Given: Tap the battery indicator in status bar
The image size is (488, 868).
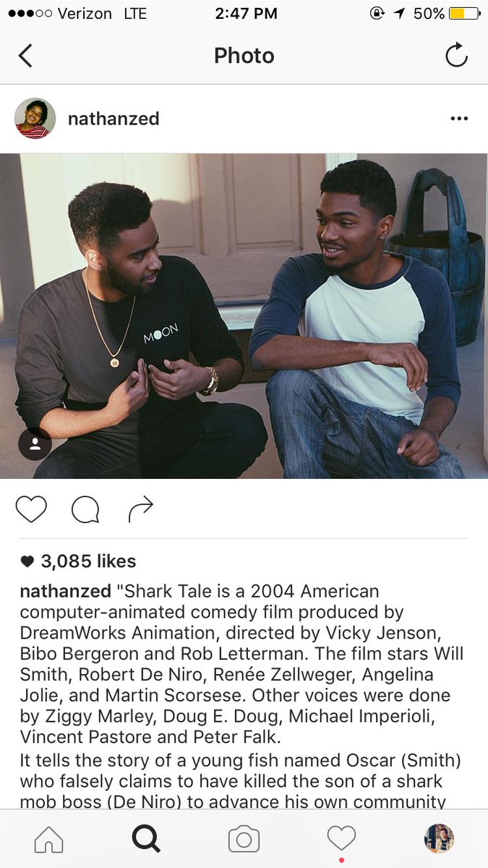Looking at the screenshot, I should [464, 13].
